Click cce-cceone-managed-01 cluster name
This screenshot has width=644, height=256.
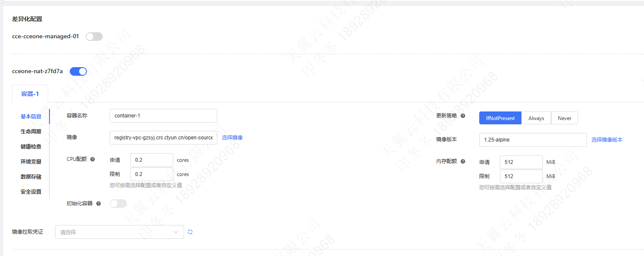tap(46, 37)
